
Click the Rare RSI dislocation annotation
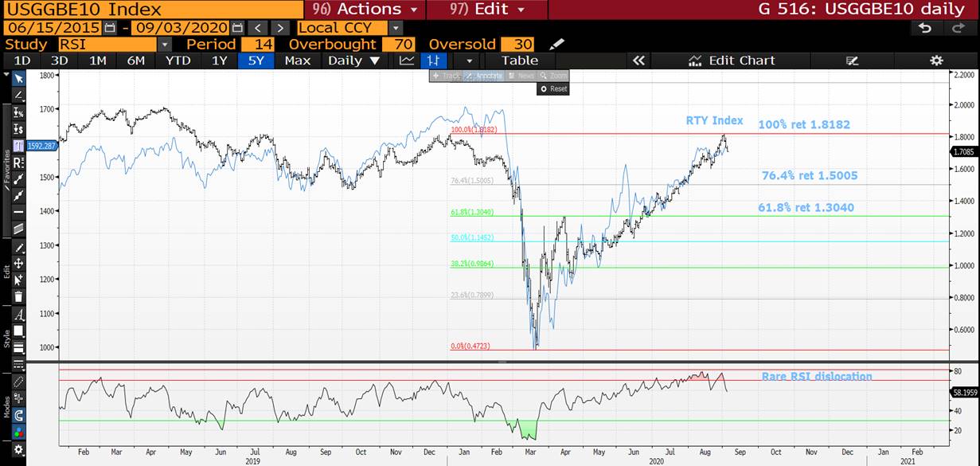pyautogui.click(x=817, y=376)
